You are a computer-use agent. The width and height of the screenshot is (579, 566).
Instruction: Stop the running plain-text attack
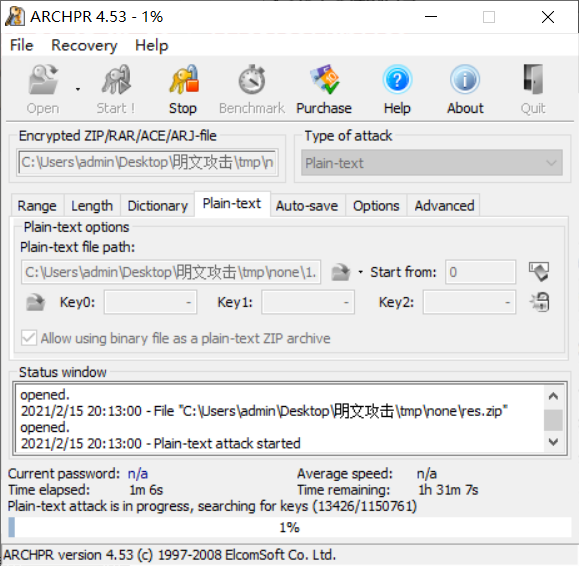coord(183,89)
